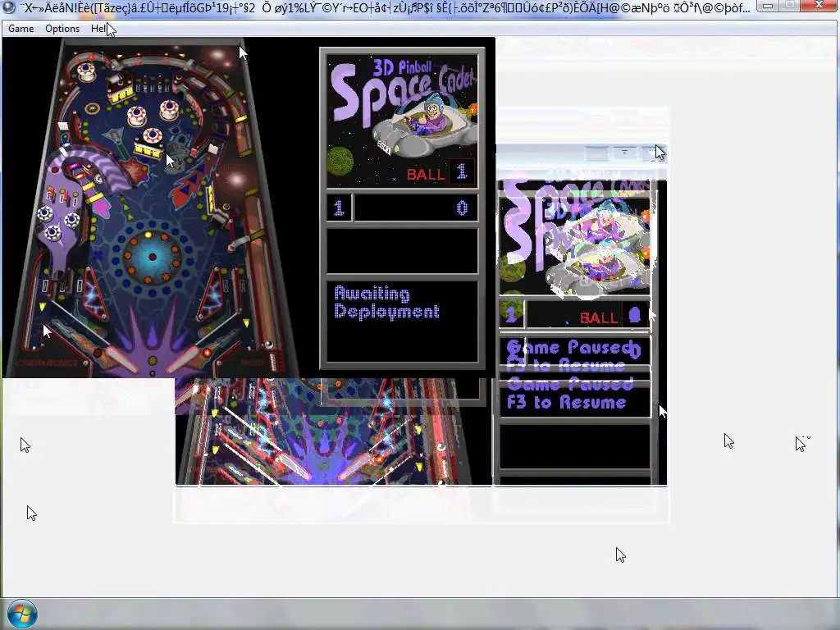Click the blue circular center dial on table
840x630 pixels.
(x=152, y=257)
